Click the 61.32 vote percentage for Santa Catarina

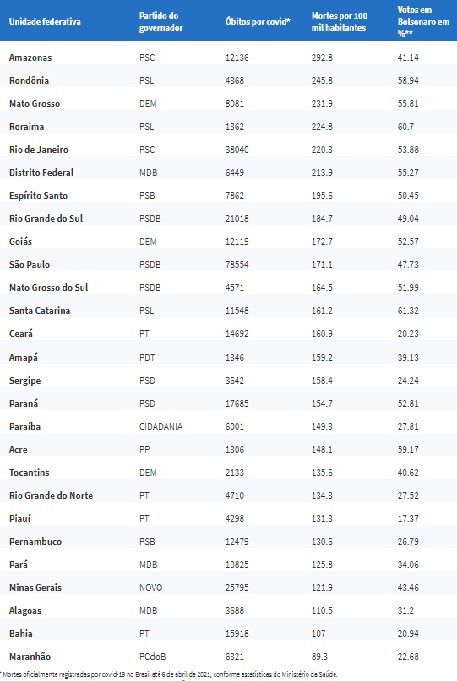click(408, 311)
